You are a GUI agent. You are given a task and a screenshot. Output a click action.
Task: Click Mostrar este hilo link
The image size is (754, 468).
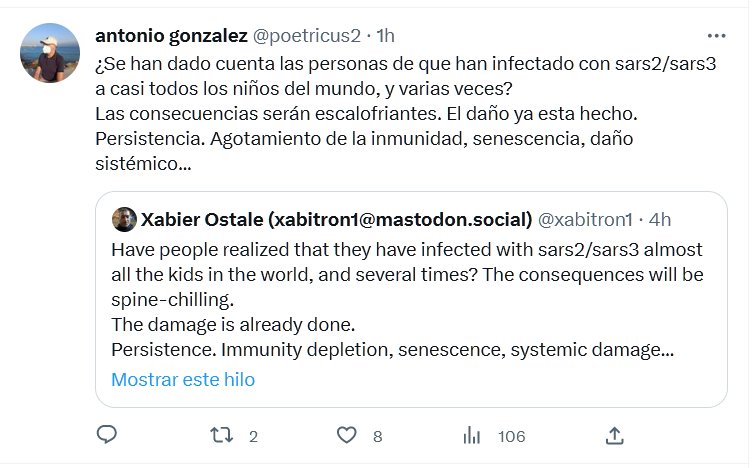[183, 380]
